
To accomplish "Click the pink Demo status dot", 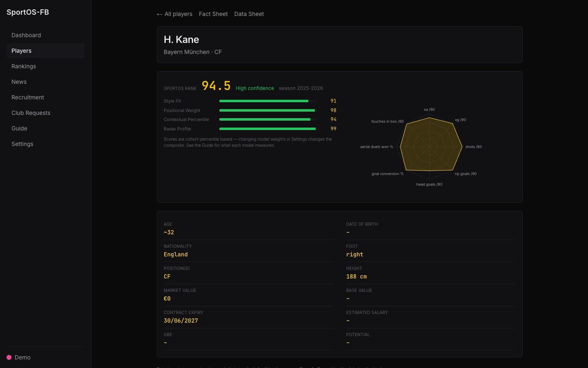I will click(9, 357).
